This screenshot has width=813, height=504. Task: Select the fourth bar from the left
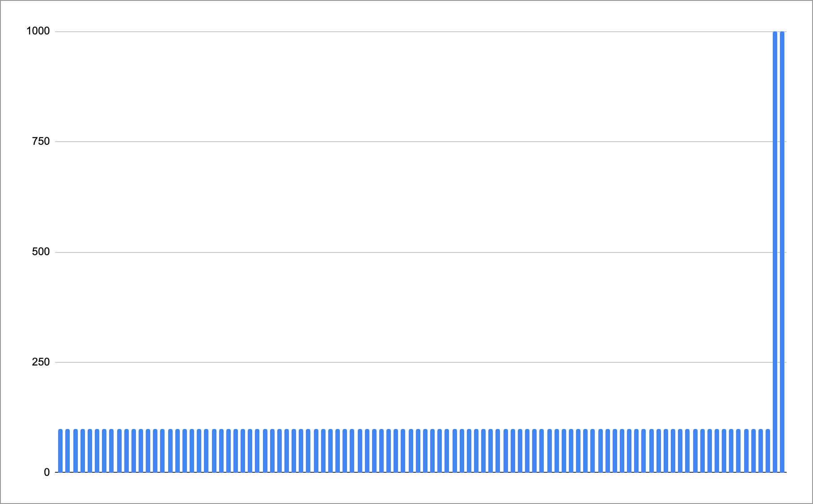tap(82, 450)
